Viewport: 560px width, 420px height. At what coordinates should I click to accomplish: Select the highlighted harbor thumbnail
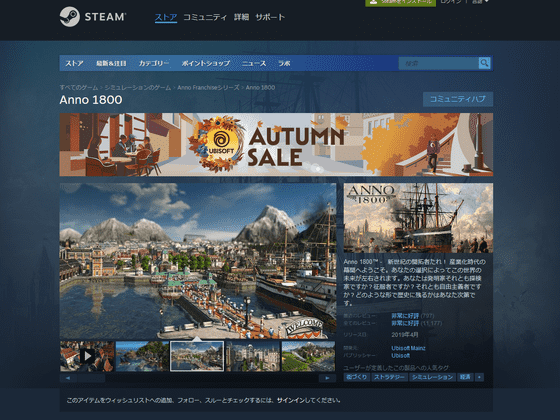pos(197,356)
